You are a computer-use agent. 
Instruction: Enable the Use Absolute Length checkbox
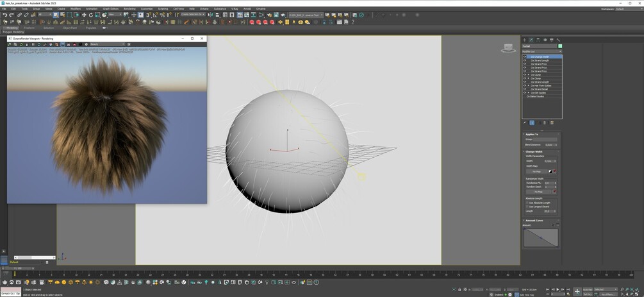coord(527,203)
